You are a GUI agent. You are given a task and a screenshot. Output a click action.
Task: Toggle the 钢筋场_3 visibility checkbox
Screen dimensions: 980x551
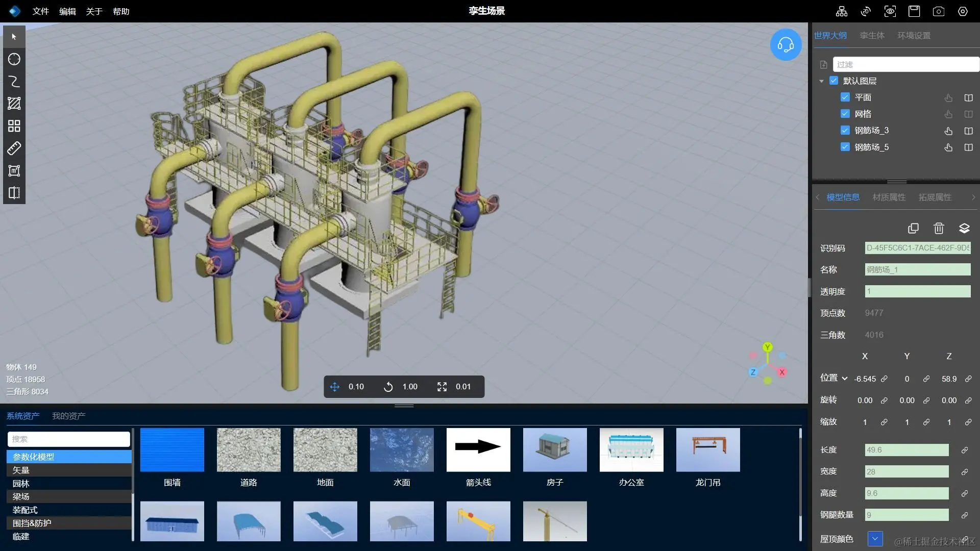tap(845, 130)
